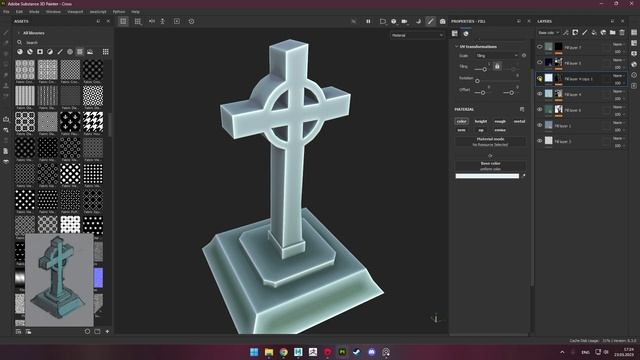The image size is (640, 360).
Task: Filter assets by Alphas
Action: tap(70, 52)
